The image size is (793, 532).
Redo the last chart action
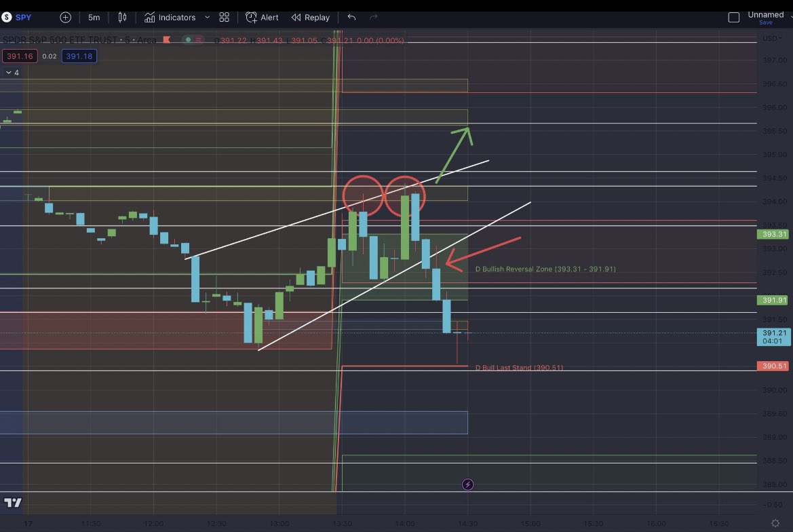click(372, 17)
